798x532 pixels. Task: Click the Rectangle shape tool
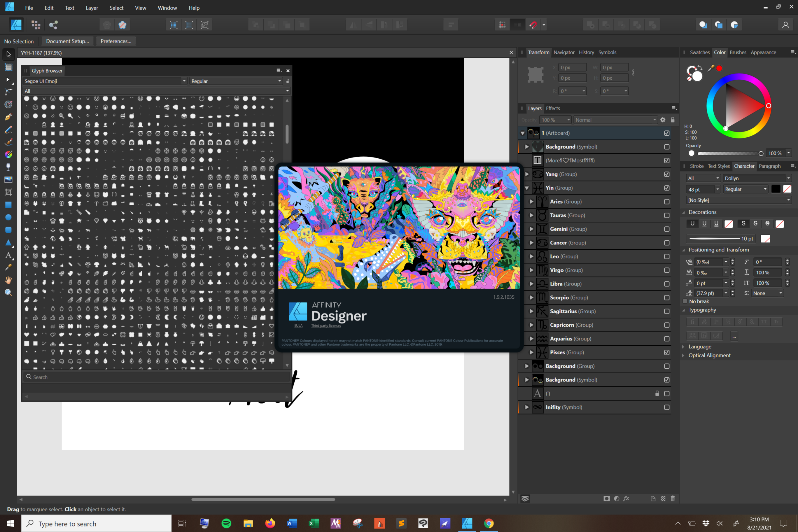coord(8,204)
